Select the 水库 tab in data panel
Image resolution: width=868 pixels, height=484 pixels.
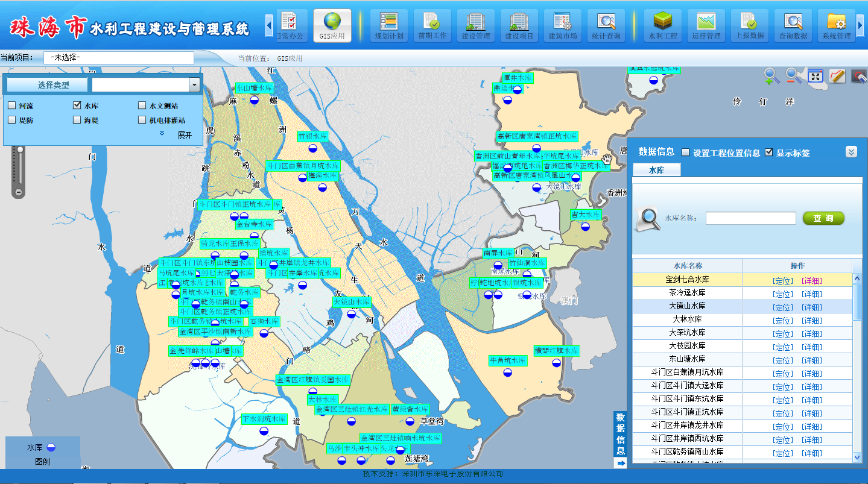click(656, 171)
